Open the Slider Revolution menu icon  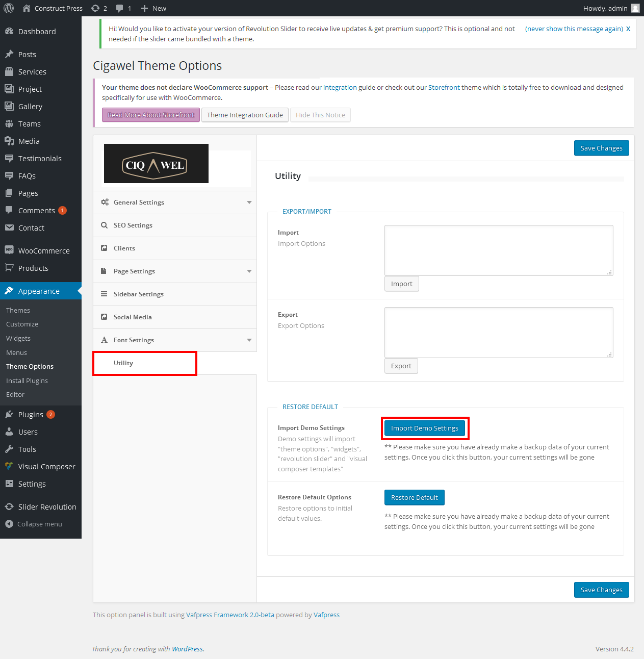tap(9, 506)
